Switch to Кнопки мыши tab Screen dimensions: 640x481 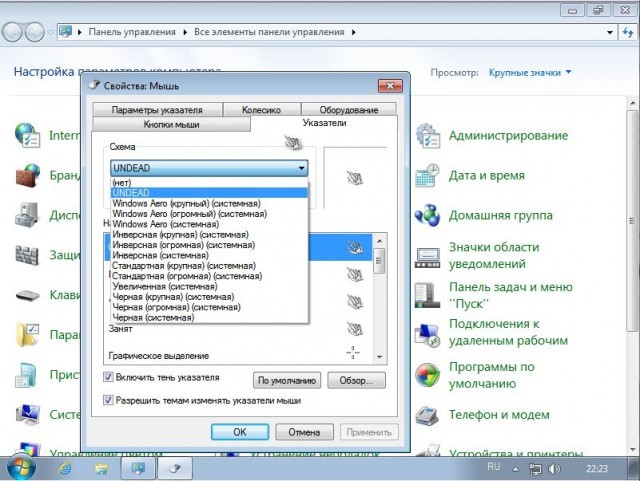pyautogui.click(x=171, y=124)
